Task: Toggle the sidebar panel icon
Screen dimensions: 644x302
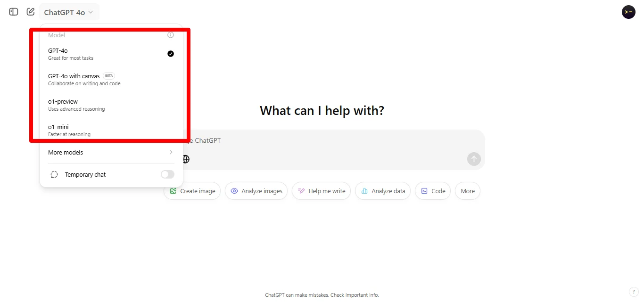Action: tap(14, 12)
